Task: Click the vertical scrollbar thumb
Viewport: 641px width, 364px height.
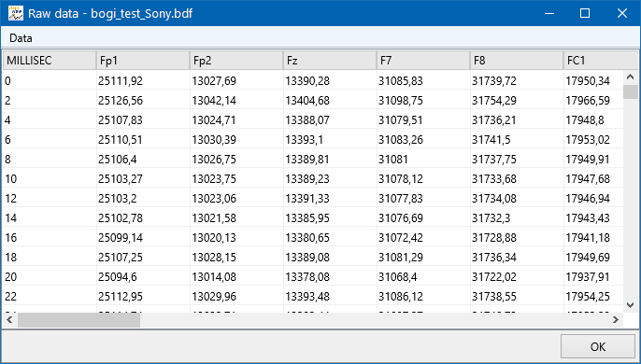Action: 631,91
